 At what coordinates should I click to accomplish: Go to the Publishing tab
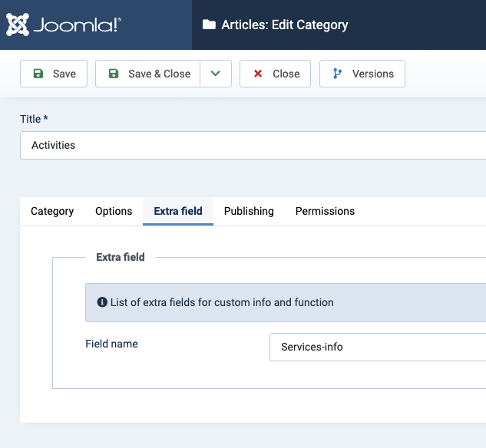[x=249, y=211]
